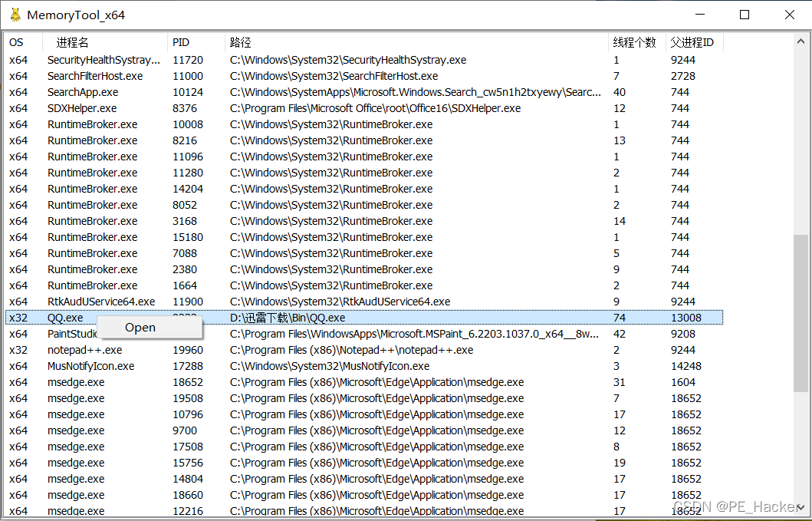
Task: Select RuntimeBroker.exe with PID 7088
Action: (x=364, y=252)
